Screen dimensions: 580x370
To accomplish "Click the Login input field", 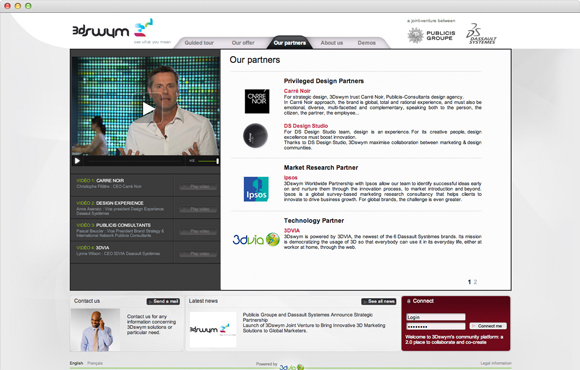I will point(436,317).
